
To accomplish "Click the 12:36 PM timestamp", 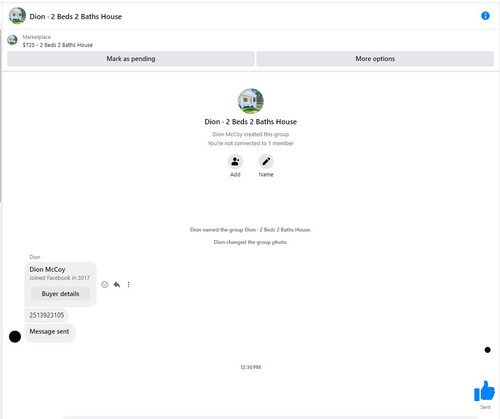I will click(251, 367).
